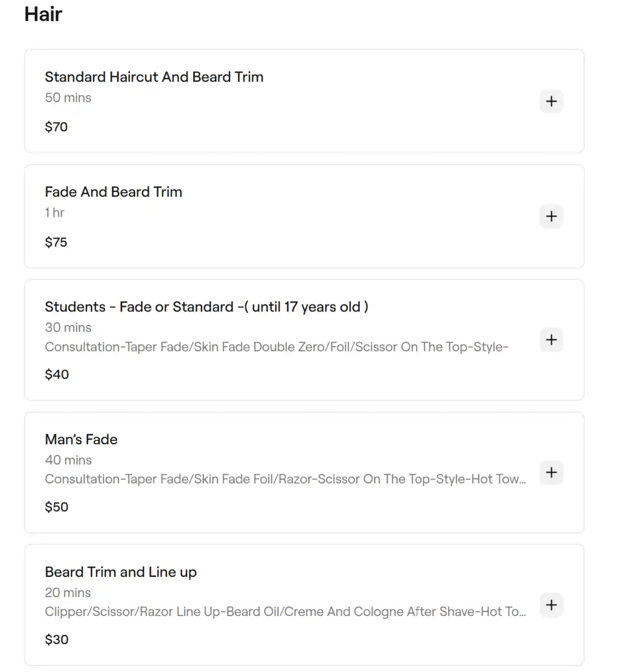This screenshot has height=672, width=628.
Task: Expand truncated Clipper/Scissor/Razor Line Up description
Action: coord(285,612)
